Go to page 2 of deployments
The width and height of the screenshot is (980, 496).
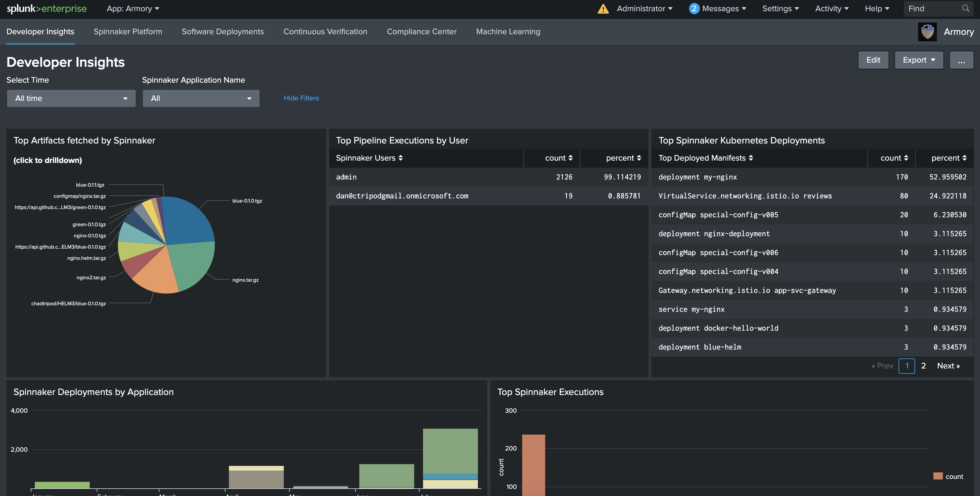tap(923, 366)
